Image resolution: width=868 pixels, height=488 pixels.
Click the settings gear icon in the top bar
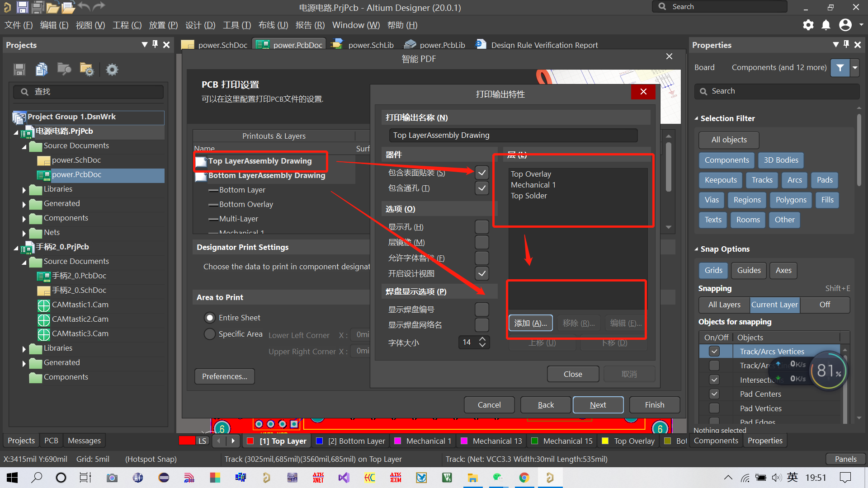[808, 25]
